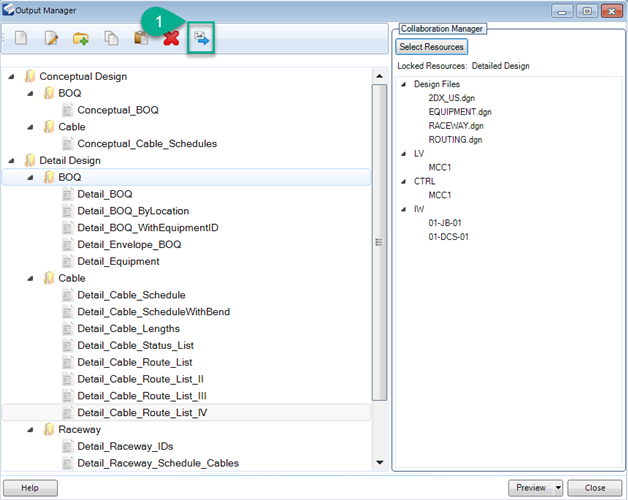Click the Close button at bottom
This screenshot has width=628, height=500.
(595, 488)
